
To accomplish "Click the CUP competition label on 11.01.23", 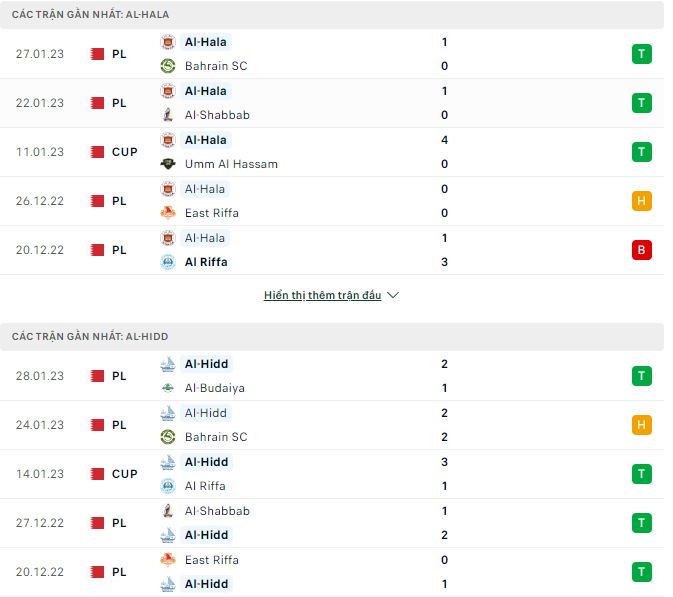I will 125,152.
